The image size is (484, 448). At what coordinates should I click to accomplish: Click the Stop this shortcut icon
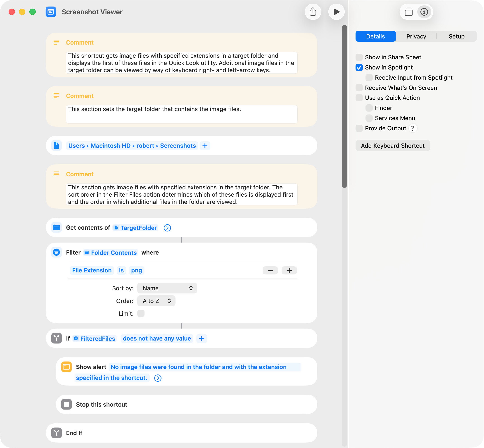[66, 404]
